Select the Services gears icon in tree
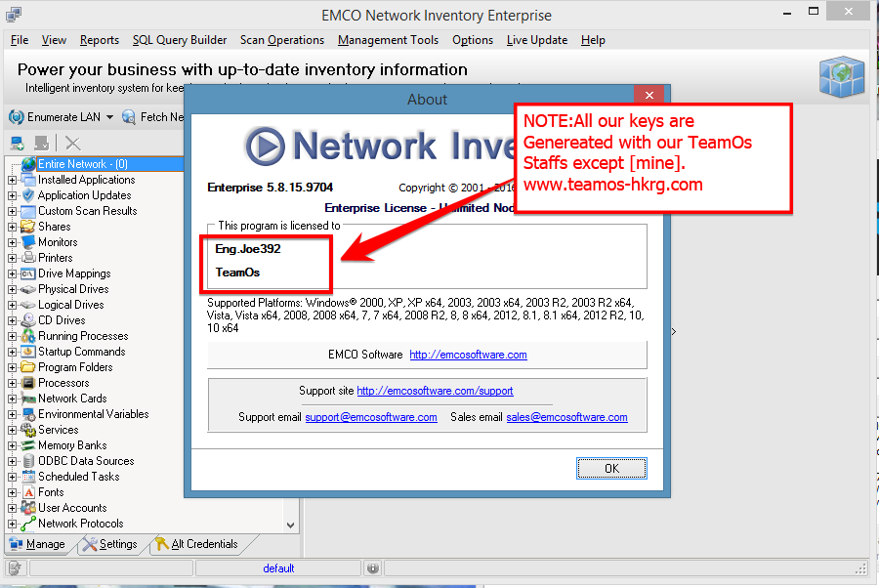 point(28,430)
